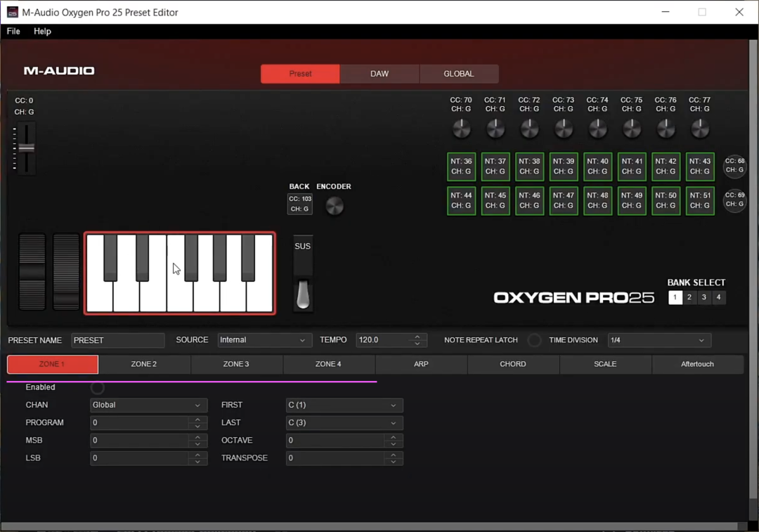Click the PROGRAM value field

tap(139, 422)
